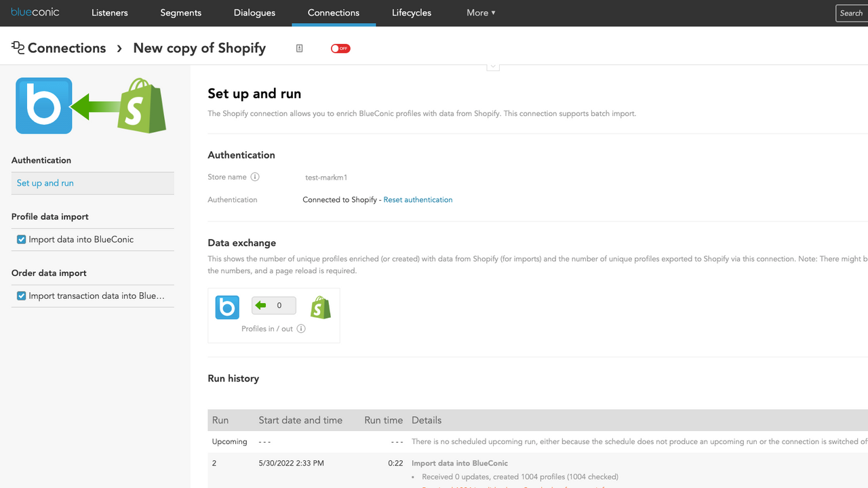Select the Connections tab
The height and width of the screenshot is (488, 868).
[x=334, y=13]
